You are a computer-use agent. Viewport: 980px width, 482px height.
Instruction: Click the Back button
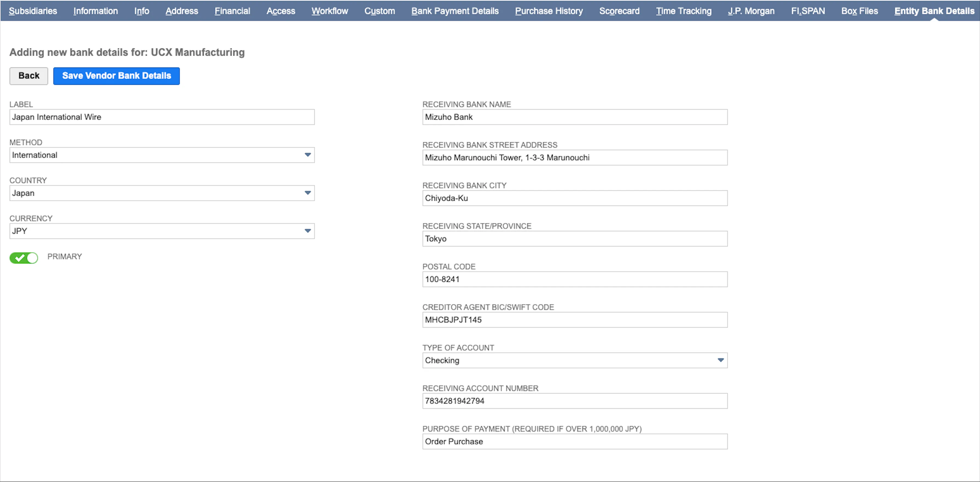click(x=29, y=76)
